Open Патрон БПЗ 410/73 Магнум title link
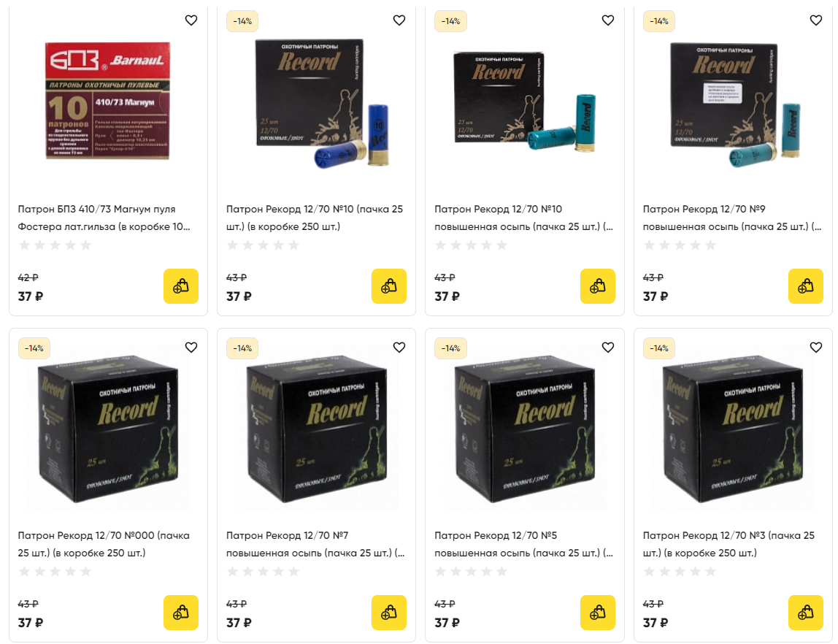This screenshot has width=838, height=644. click(x=104, y=218)
